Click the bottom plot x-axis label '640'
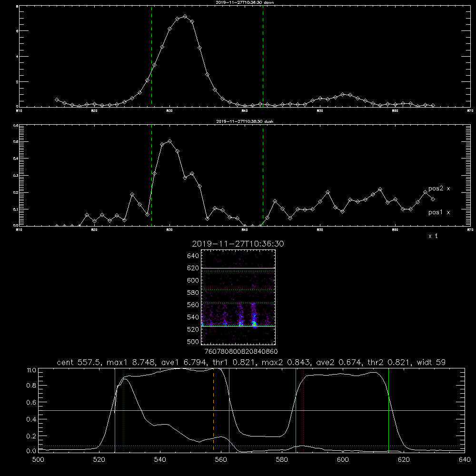Screen dimensions: 476x476 point(465,460)
